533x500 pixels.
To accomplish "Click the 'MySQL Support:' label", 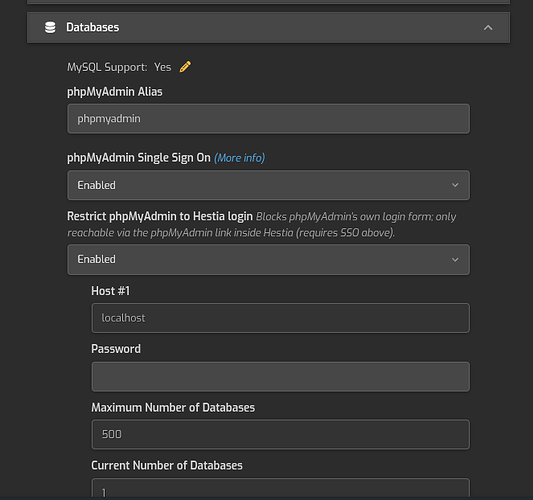I will 107,67.
